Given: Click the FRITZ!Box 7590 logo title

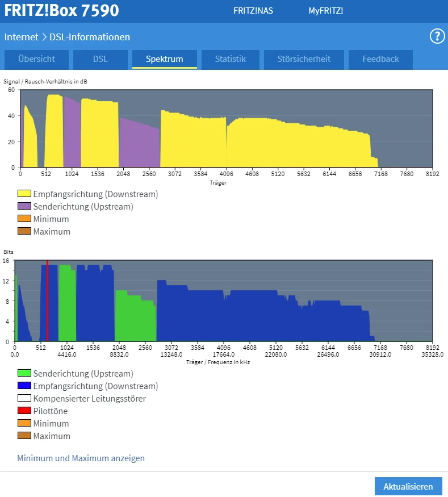Looking at the screenshot, I should pos(62,10).
